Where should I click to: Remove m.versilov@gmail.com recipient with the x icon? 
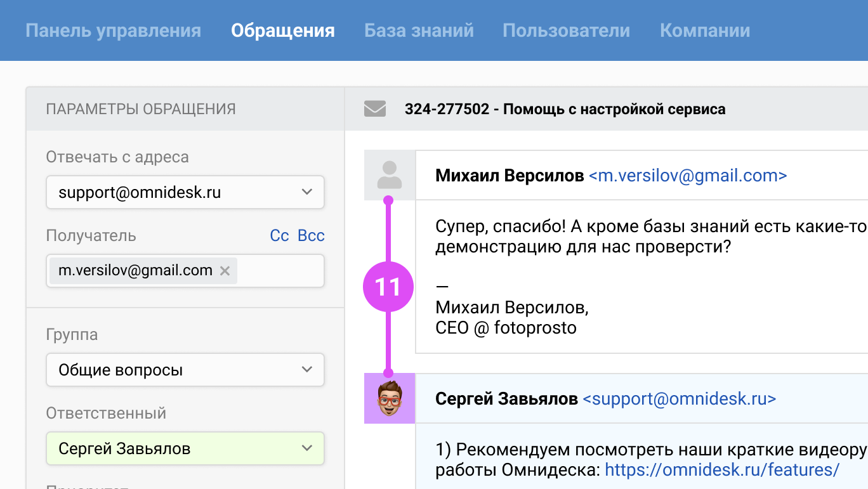pos(225,271)
